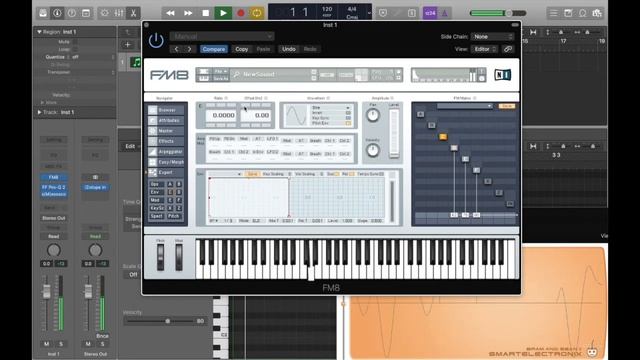640x360 pixels.
Task: Click the operator Pan knob
Action: (x=373, y=116)
